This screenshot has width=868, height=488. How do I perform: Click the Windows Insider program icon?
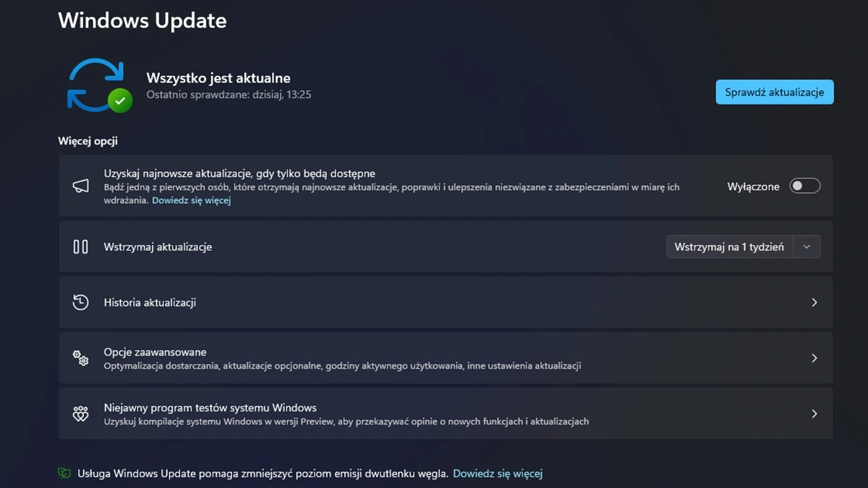point(80,414)
